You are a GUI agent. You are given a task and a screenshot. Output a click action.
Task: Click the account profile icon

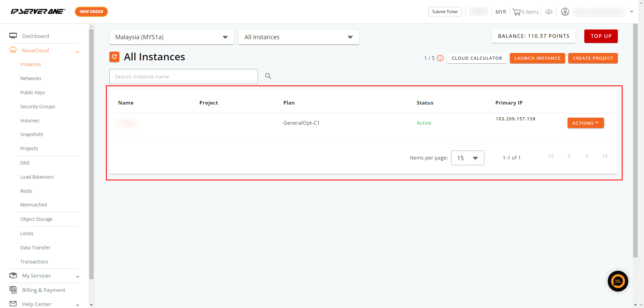pyautogui.click(x=565, y=12)
